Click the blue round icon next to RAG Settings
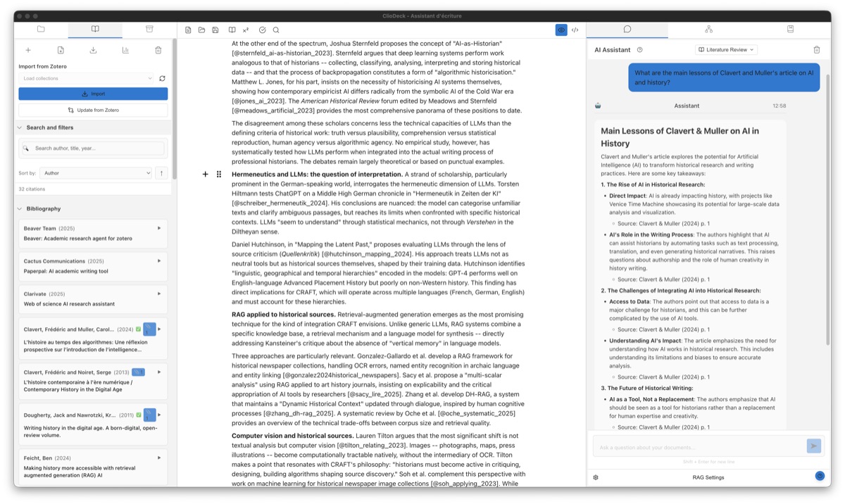This screenshot has width=845, height=504. pyautogui.click(x=820, y=477)
